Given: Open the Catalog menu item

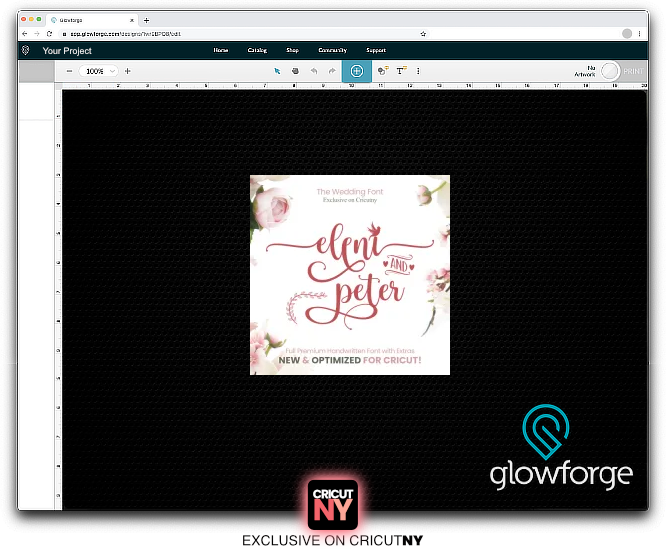Looking at the screenshot, I should coord(257,50).
